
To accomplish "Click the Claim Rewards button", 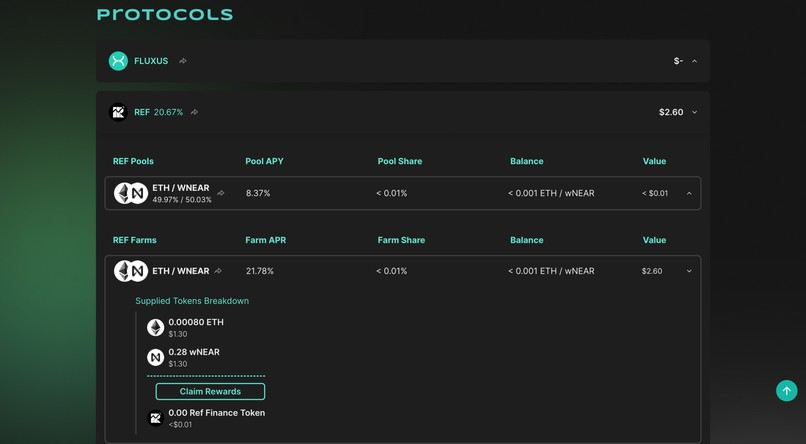I will click(210, 392).
